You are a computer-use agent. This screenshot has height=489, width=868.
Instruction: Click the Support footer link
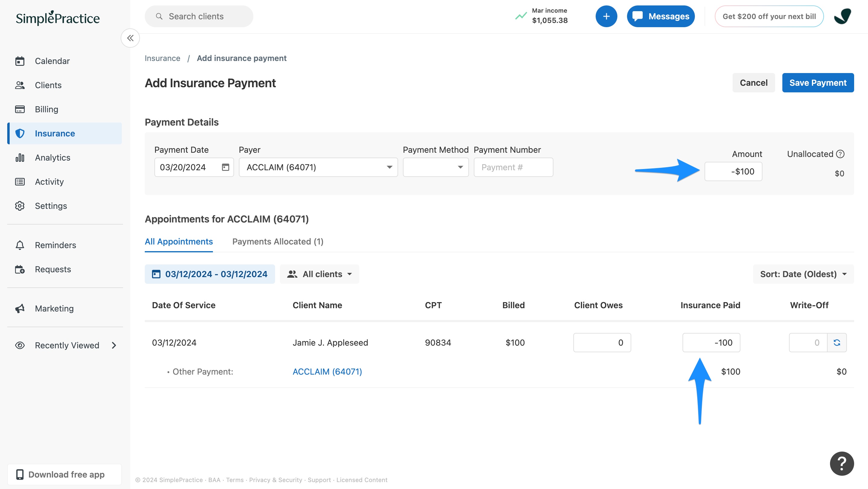(319, 480)
